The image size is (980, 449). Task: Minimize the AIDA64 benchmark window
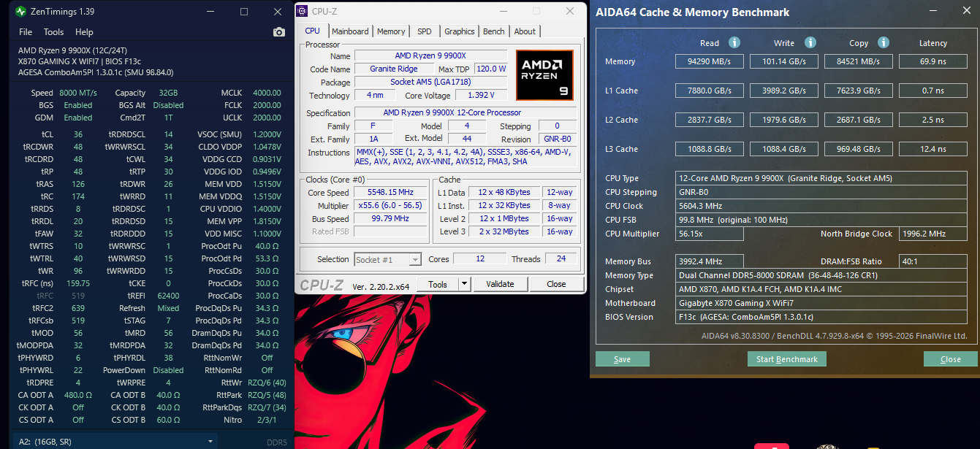933,12
